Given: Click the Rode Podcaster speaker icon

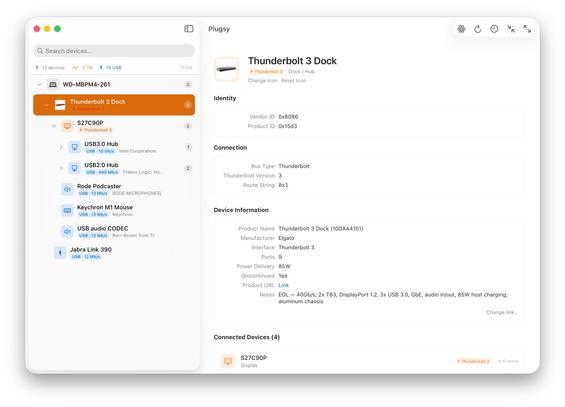Looking at the screenshot, I should [x=67, y=189].
